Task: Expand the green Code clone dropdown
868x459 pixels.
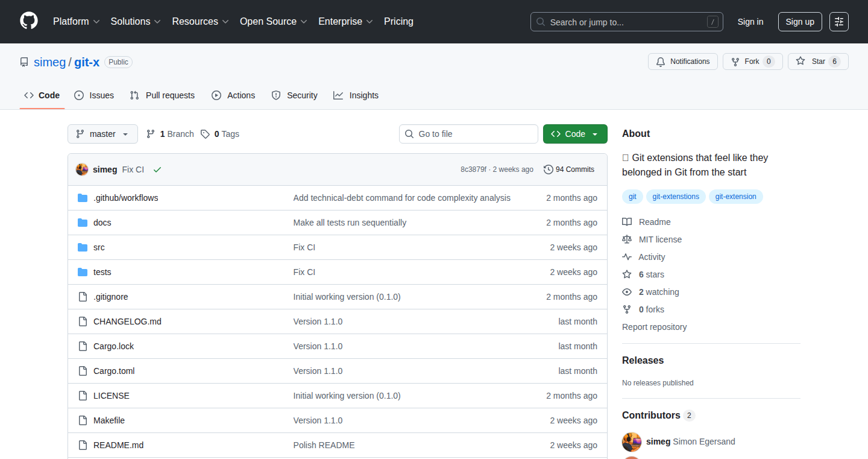Action: tap(575, 134)
